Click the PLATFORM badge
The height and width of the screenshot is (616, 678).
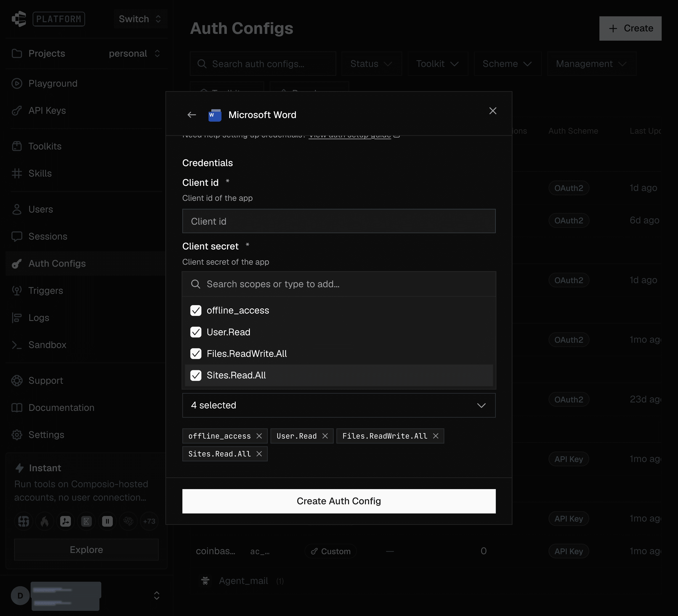coord(59,19)
